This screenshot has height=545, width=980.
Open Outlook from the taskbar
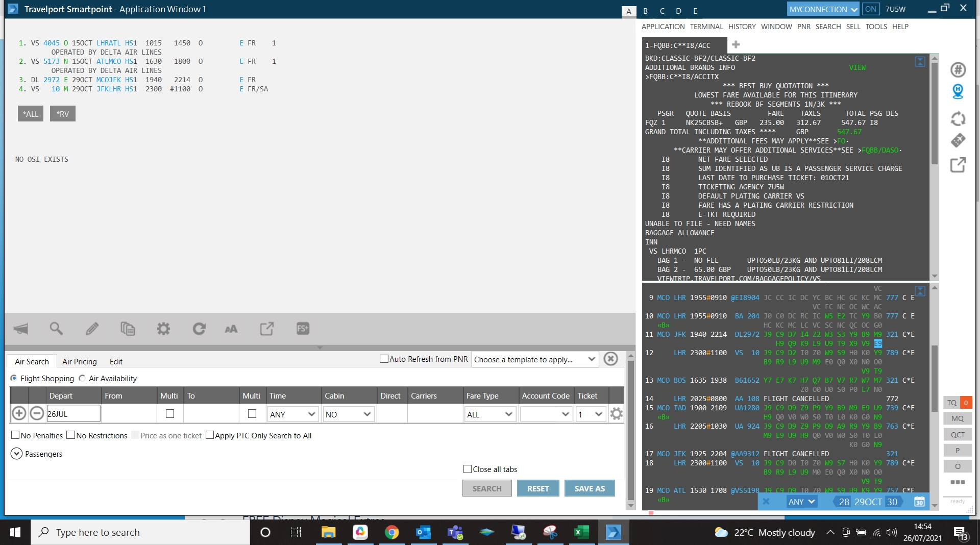tap(423, 532)
